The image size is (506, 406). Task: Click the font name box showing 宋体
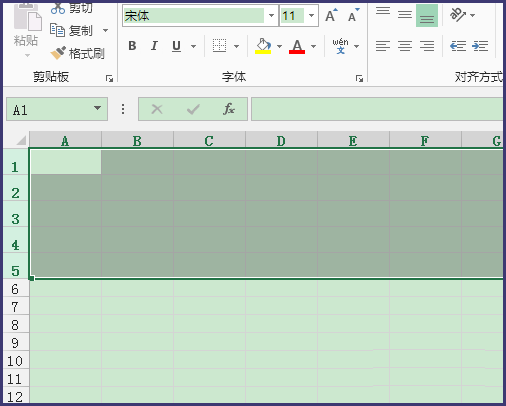194,16
